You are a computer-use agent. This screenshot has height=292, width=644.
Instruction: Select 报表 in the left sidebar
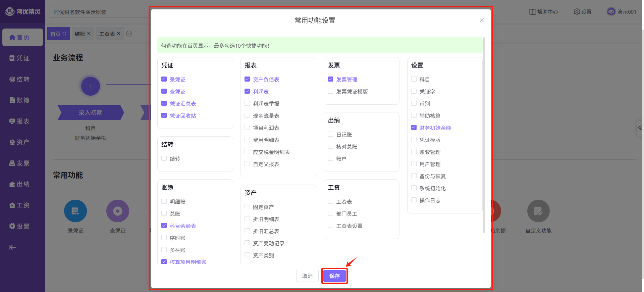[19, 121]
